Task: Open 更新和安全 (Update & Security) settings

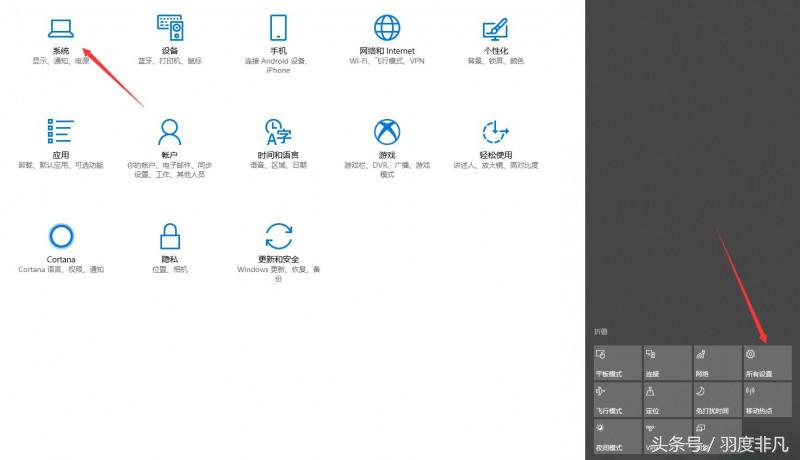Action: (278, 252)
